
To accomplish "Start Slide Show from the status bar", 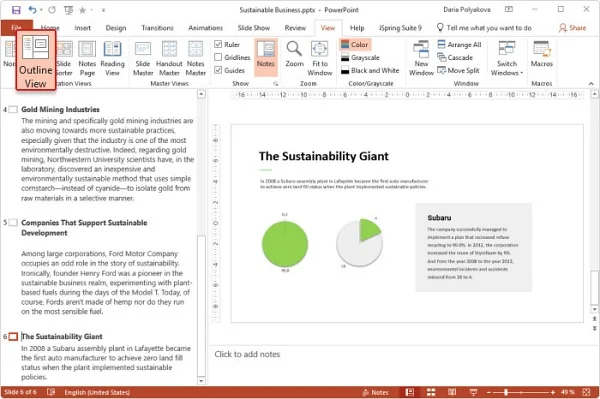I will click(x=473, y=392).
